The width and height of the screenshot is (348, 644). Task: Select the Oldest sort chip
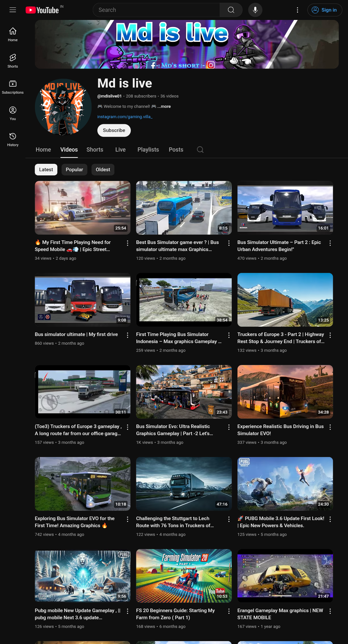coord(103,170)
